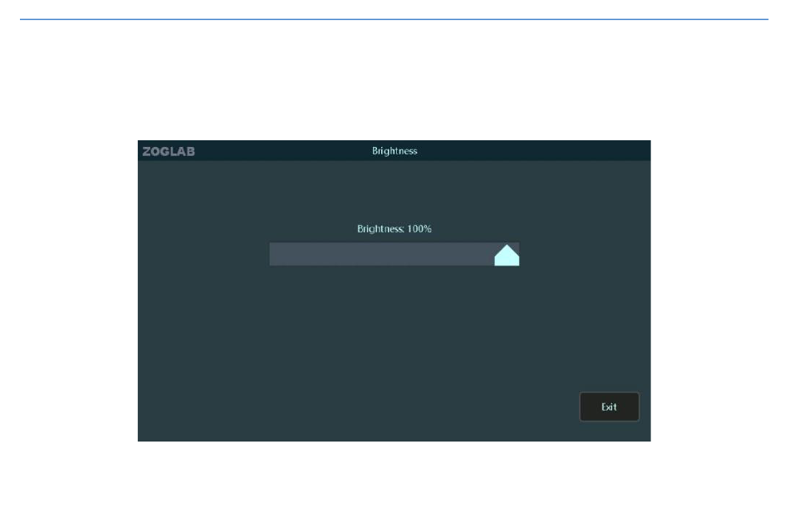This screenshot has height=532, width=789.
Task: Click the brightness slider track
Action: [394, 254]
